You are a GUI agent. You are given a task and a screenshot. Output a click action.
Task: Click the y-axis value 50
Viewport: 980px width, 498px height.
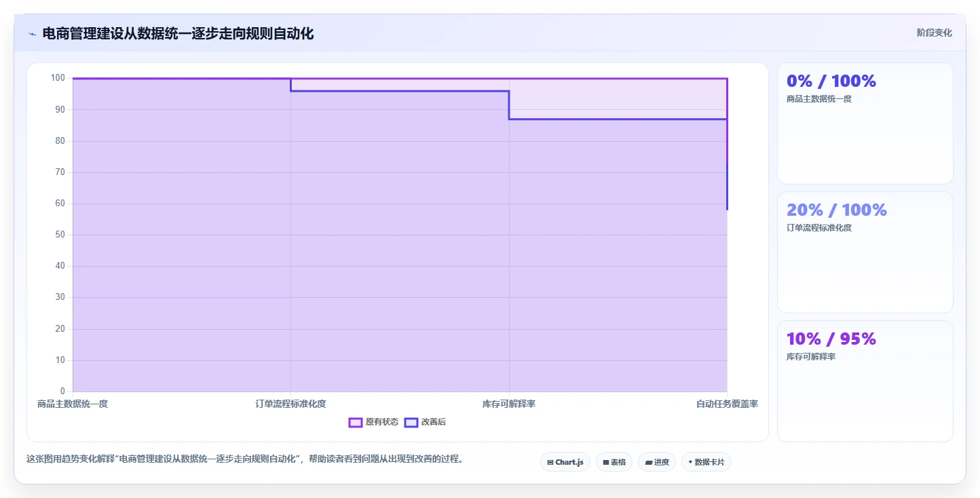click(60, 235)
